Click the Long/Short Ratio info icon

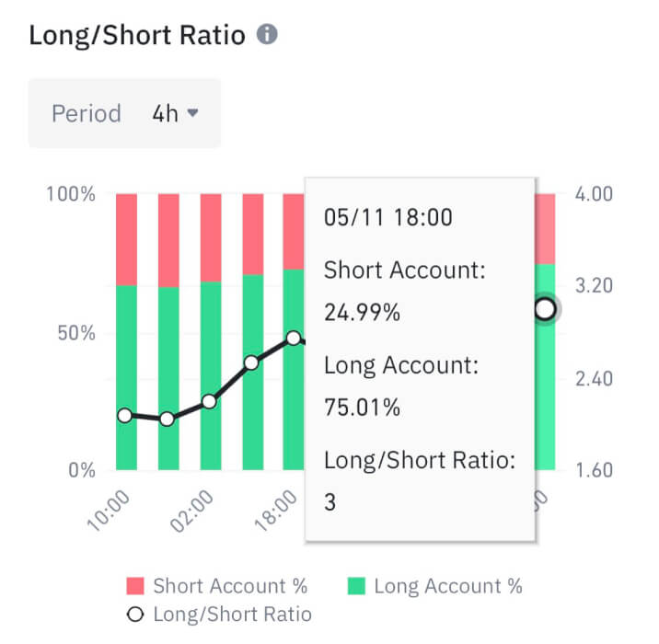tap(267, 36)
